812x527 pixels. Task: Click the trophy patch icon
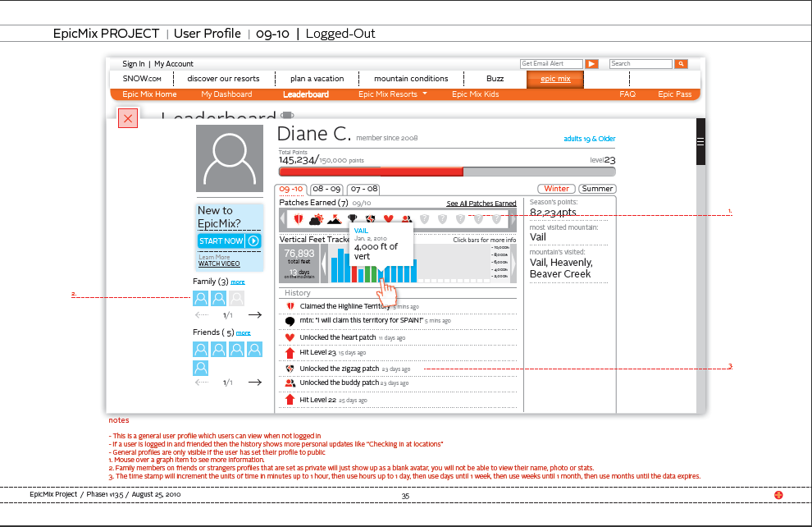(x=352, y=218)
